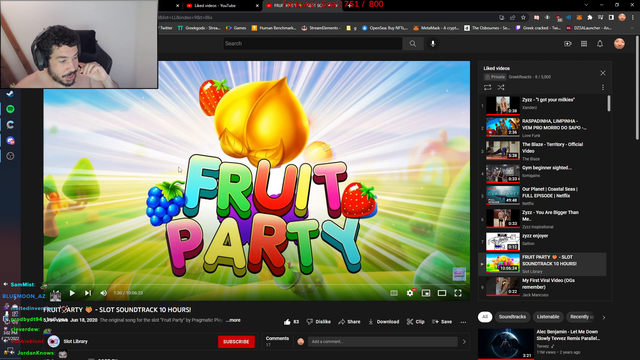
Task: Click the Add a comment field
Action: tap(382, 342)
